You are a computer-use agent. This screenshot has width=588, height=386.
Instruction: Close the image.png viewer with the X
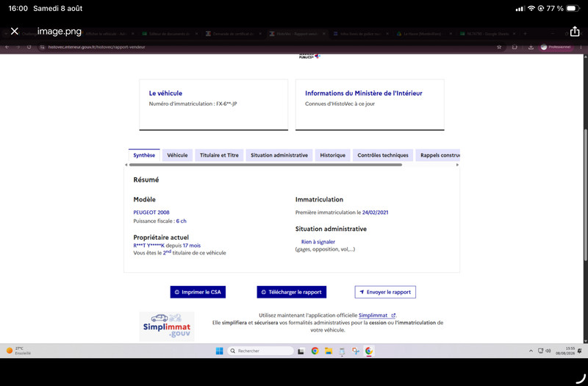click(14, 31)
